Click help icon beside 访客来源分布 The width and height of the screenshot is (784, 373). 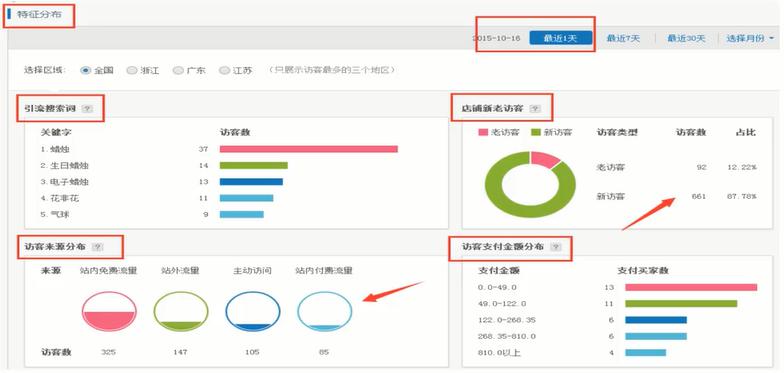[98, 246]
